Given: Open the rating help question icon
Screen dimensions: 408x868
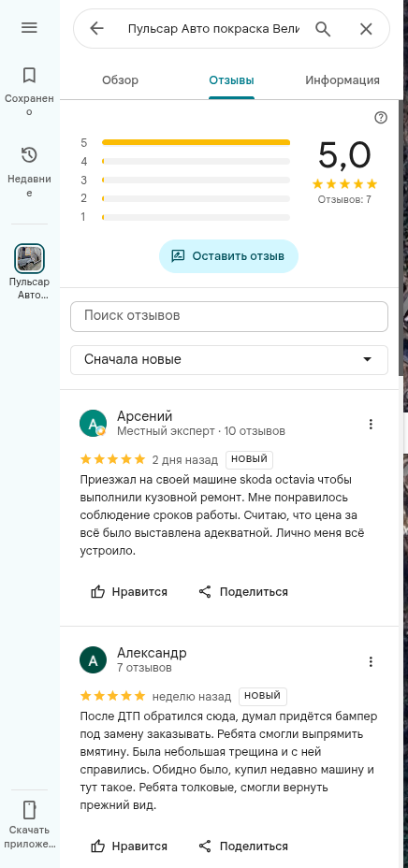Looking at the screenshot, I should tap(381, 117).
